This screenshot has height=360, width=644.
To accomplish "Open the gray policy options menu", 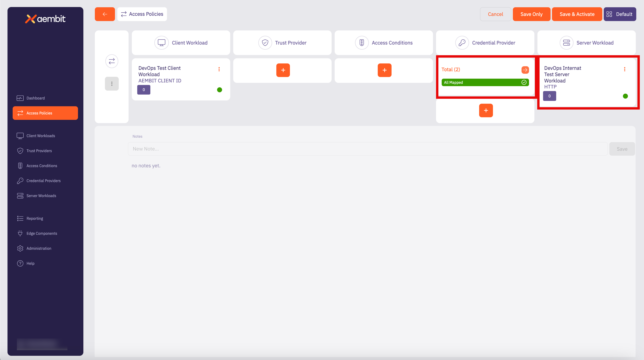I will (x=112, y=84).
